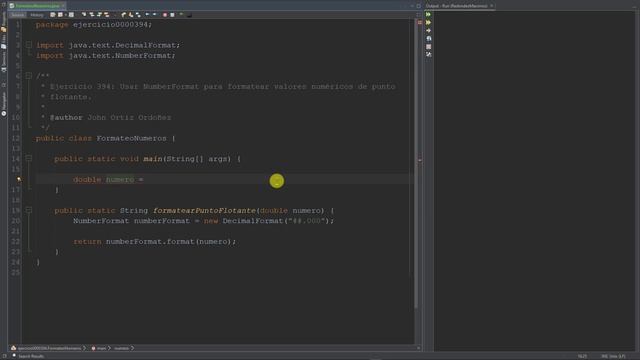This screenshot has height=360, width=640.
Task: Click the lightbulb hint icon at line 16
Action: coord(19,179)
